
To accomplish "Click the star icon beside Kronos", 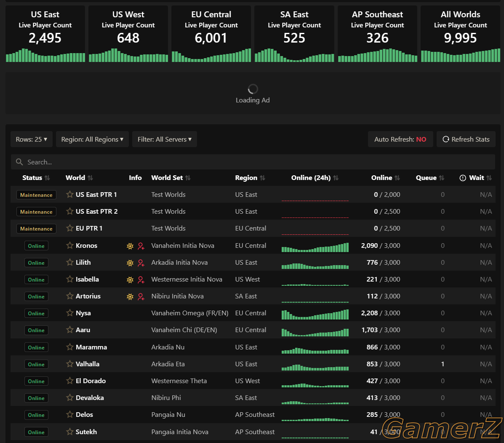I will pyautogui.click(x=70, y=245).
